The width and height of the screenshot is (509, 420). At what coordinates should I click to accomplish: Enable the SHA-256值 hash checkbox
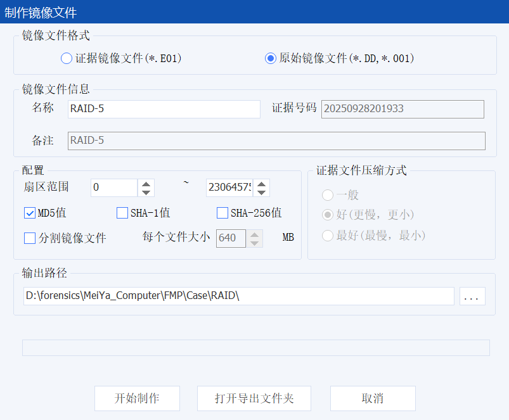coord(222,213)
